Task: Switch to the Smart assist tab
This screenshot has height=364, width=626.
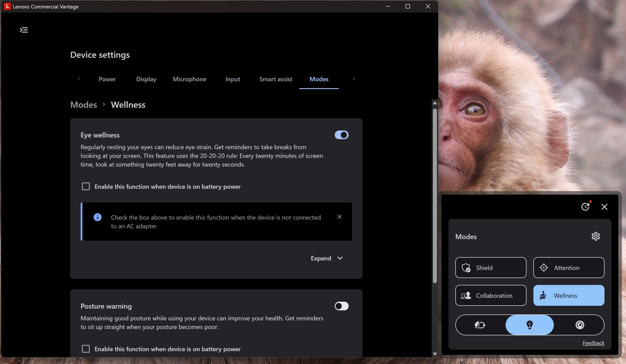Action: click(276, 79)
